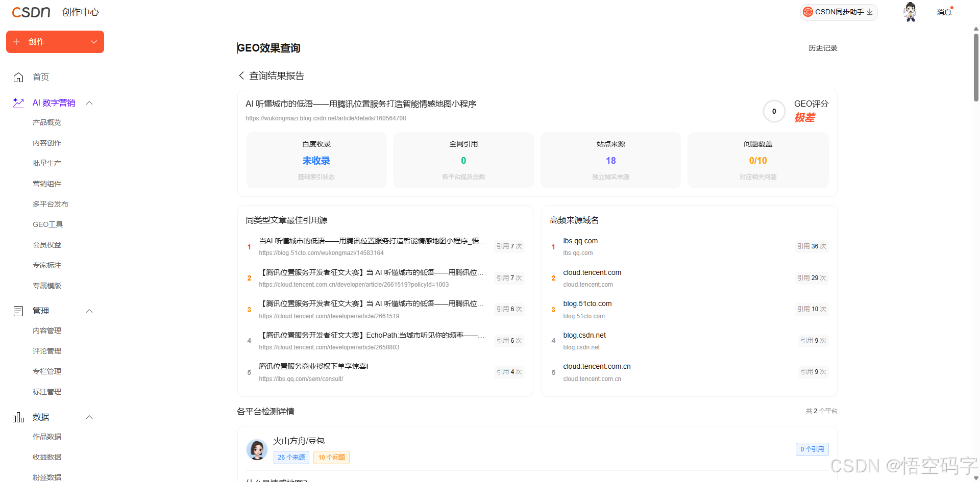Open 产品概览 in the sidebar
Image resolution: width=980 pixels, height=482 pixels.
tap(47, 122)
